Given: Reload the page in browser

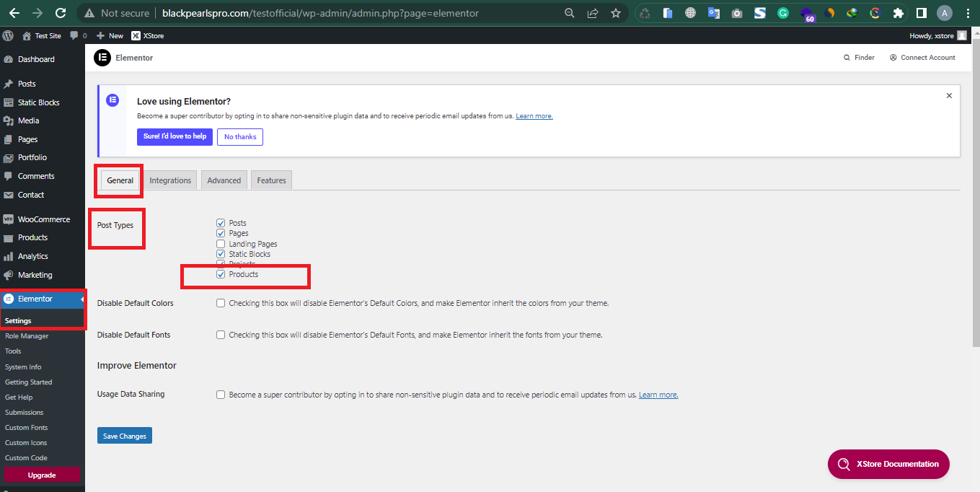Looking at the screenshot, I should pyautogui.click(x=61, y=13).
